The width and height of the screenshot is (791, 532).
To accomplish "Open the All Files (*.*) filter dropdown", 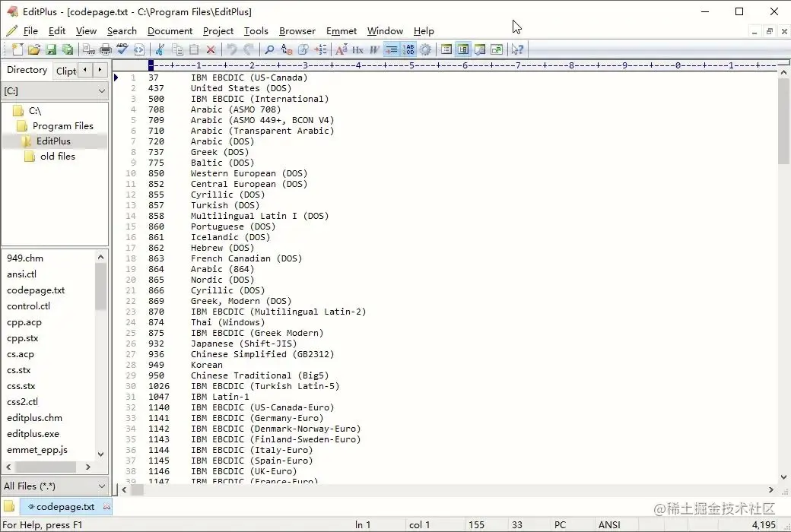I will click(x=55, y=486).
